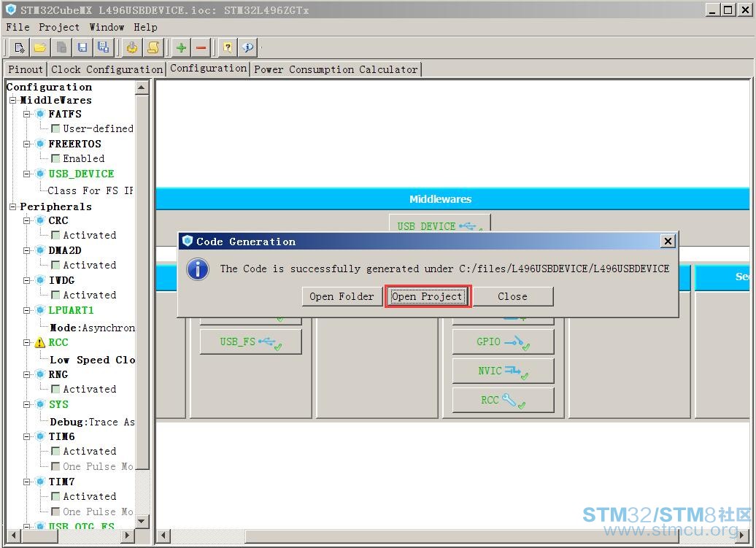The height and width of the screenshot is (548, 756).
Task: Click the Save Project As icon
Action: click(103, 47)
